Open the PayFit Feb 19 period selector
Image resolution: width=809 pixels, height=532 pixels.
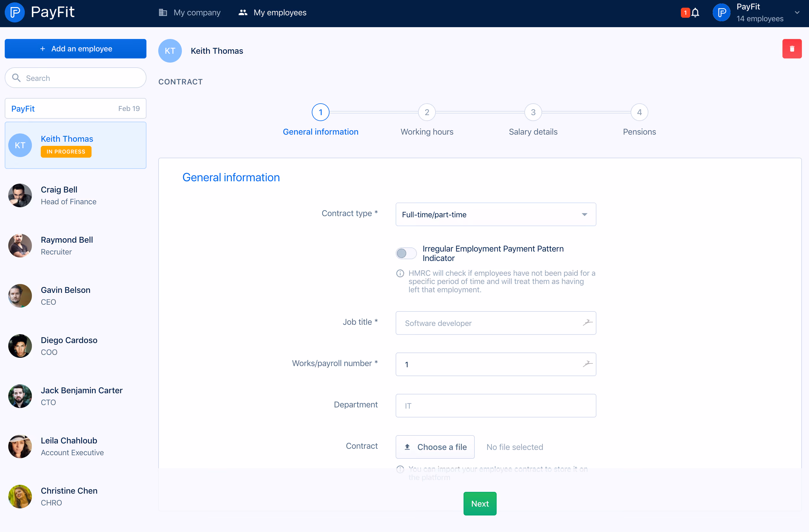tap(76, 108)
